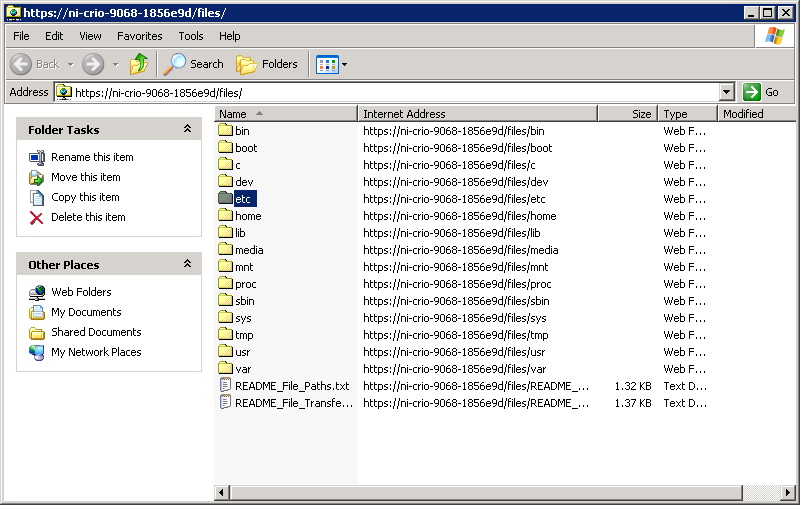Image resolution: width=800 pixels, height=505 pixels.
Task: Click inside the Address URL field
Action: 390,92
